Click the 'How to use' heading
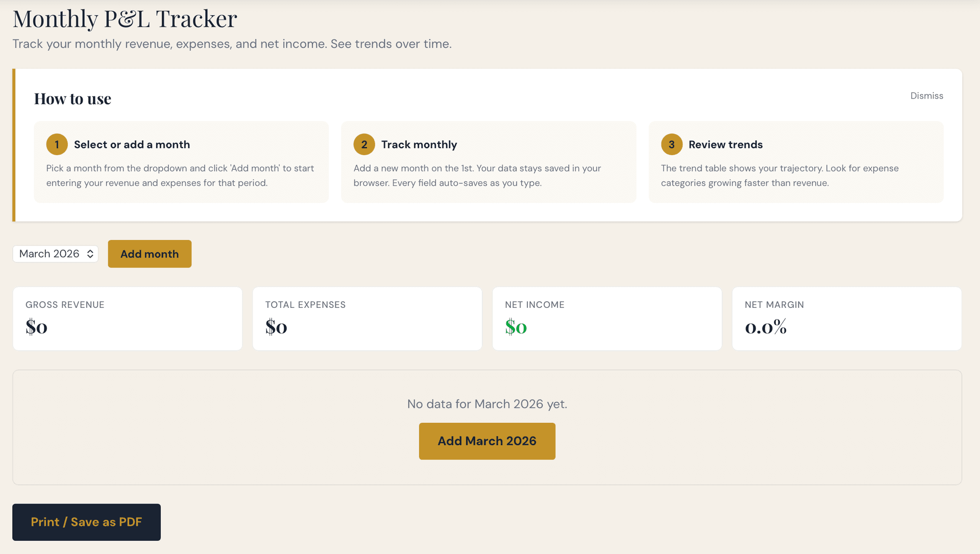Image resolution: width=980 pixels, height=554 pixels. 72,98
